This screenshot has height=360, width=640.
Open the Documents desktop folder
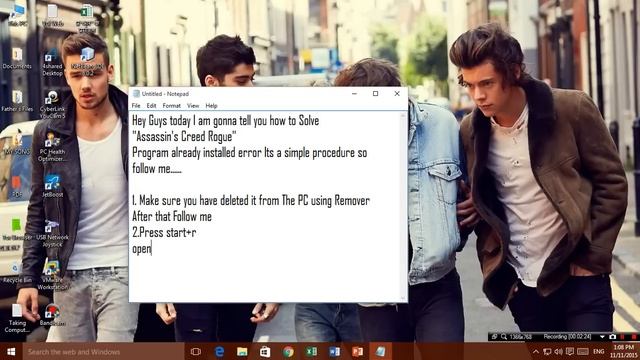[17, 58]
